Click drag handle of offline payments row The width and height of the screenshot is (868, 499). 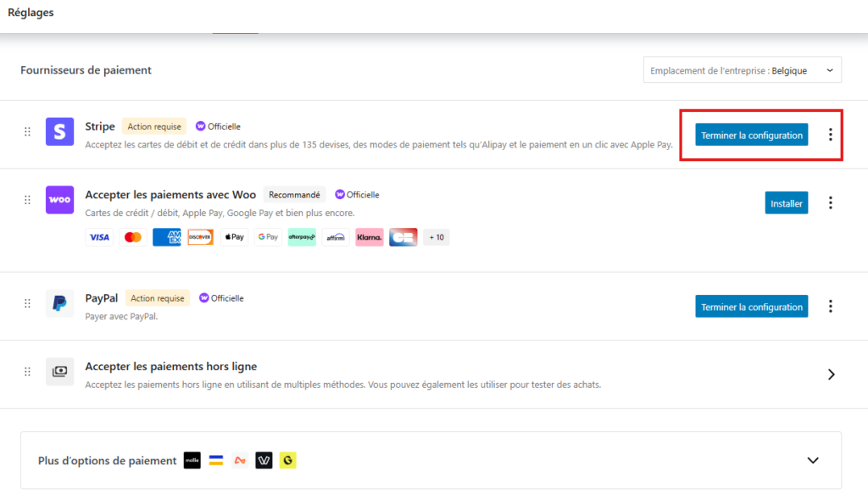27,371
